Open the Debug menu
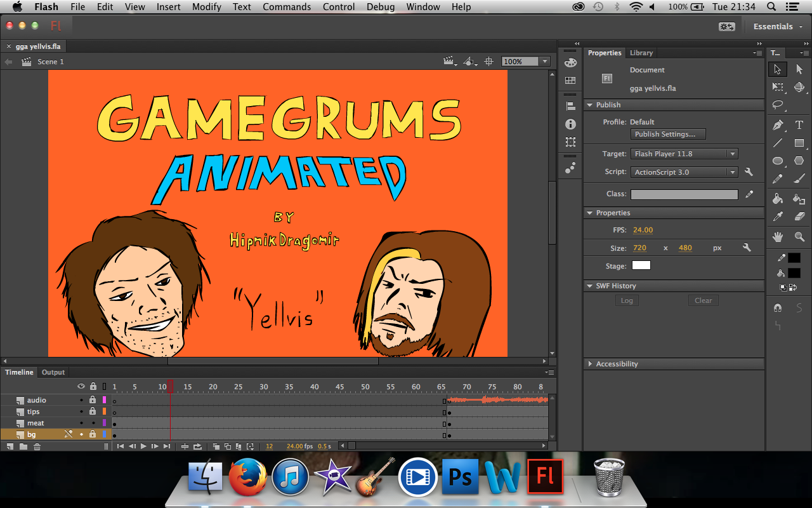Viewport: 812px width, 508px height. click(x=381, y=7)
